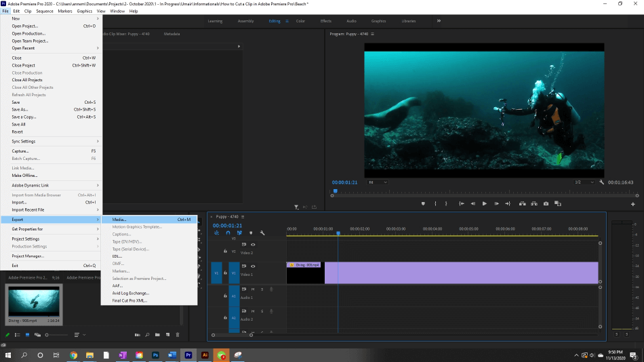The image size is (644, 362).
Task: Open the Fit zoom level dropdown
Action: click(378, 182)
